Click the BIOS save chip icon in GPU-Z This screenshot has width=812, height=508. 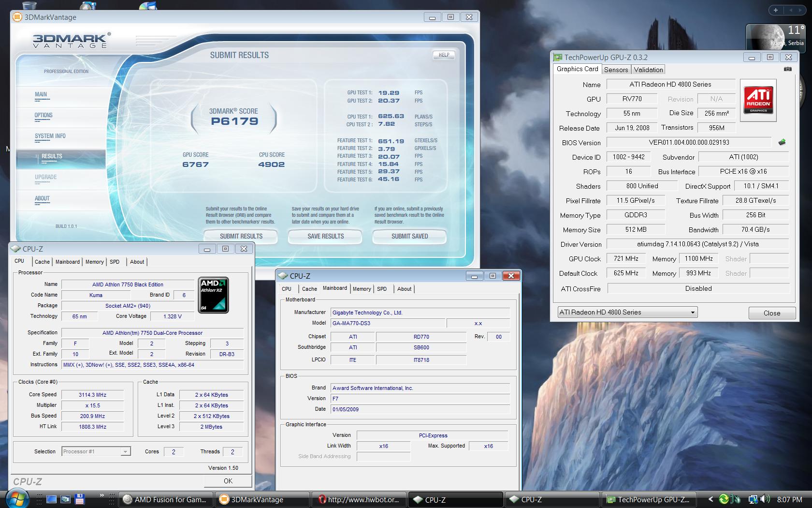tap(782, 142)
